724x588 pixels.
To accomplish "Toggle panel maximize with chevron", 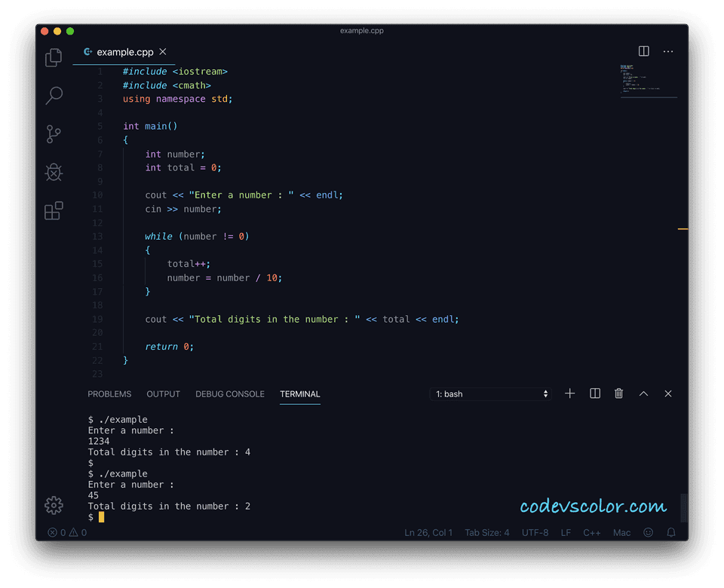I will [643, 393].
